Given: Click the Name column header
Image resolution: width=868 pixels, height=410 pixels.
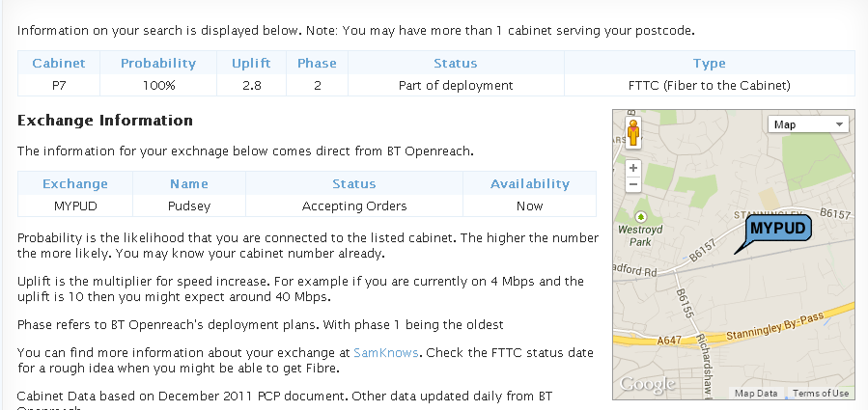Looking at the screenshot, I should [189, 183].
